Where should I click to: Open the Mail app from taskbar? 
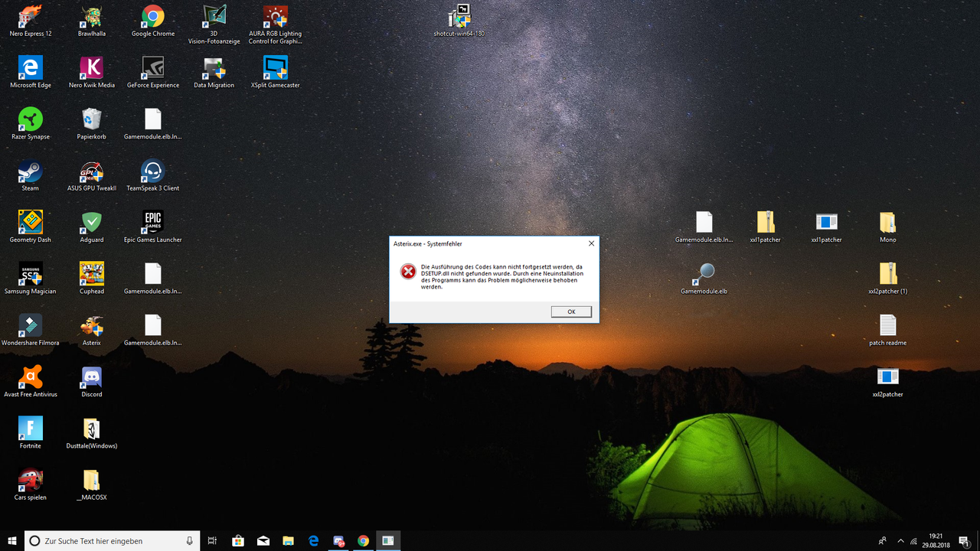(263, 541)
